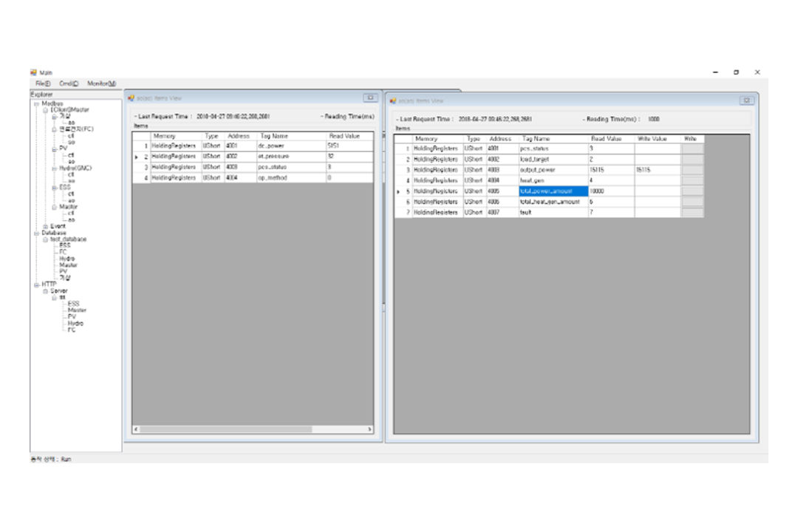798x532 pixels.
Task: Open the File menu
Action: pyautogui.click(x=43, y=83)
